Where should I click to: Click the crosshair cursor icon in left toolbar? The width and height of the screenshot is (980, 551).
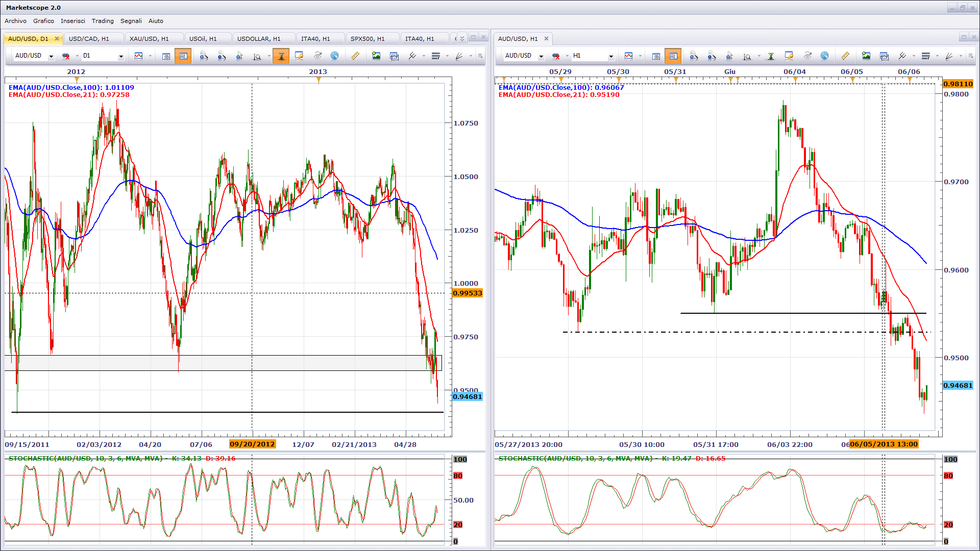(x=239, y=56)
